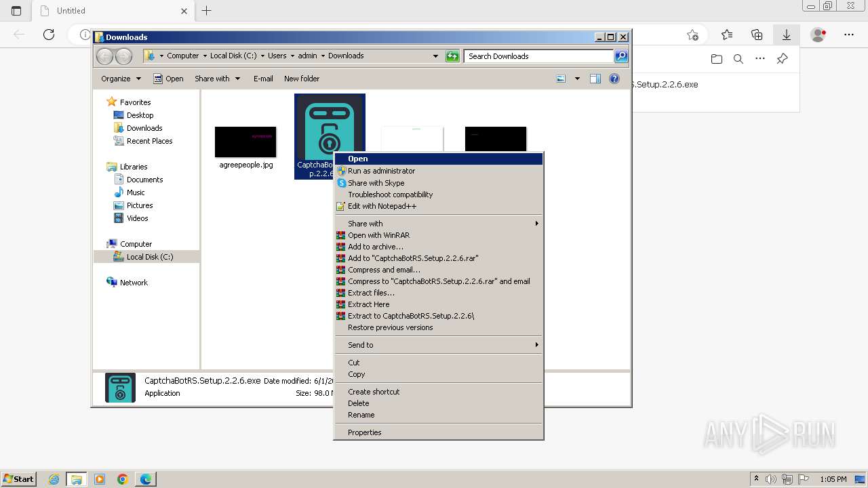Click the E-mail toolbar button
Viewport: 868px width, 488px height.
click(263, 79)
